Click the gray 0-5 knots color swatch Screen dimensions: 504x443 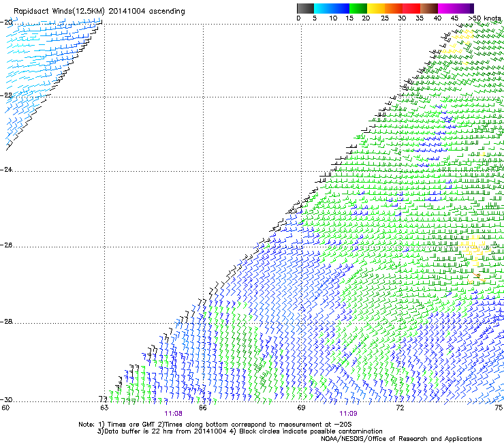pyautogui.click(x=305, y=8)
